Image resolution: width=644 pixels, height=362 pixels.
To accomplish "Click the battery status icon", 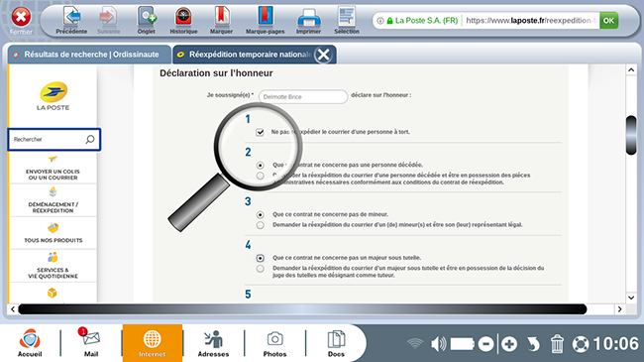I will tap(463, 344).
